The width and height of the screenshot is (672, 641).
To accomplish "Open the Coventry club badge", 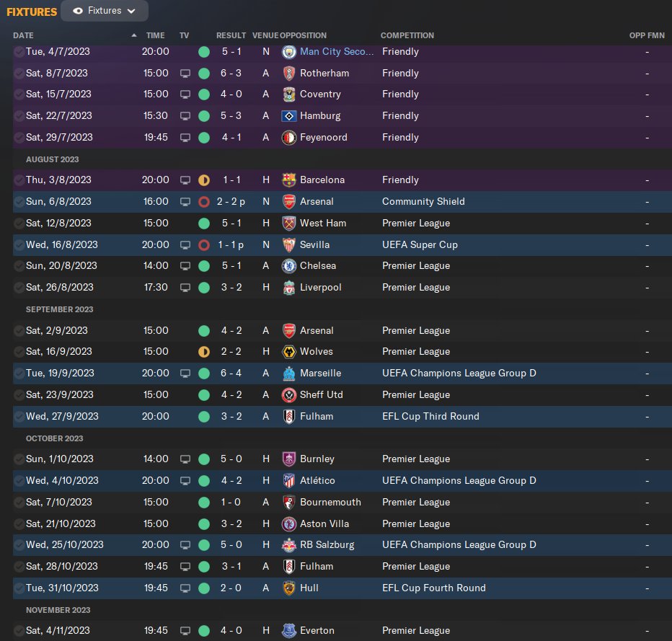I will coord(289,94).
